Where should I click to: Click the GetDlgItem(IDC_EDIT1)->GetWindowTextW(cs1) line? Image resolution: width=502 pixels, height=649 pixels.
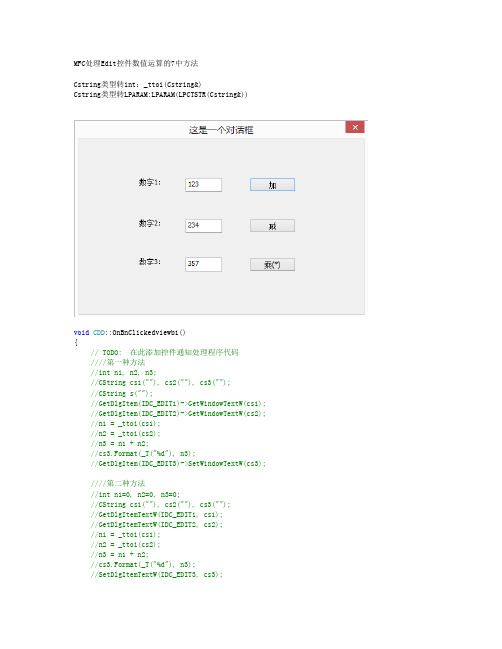pos(178,403)
